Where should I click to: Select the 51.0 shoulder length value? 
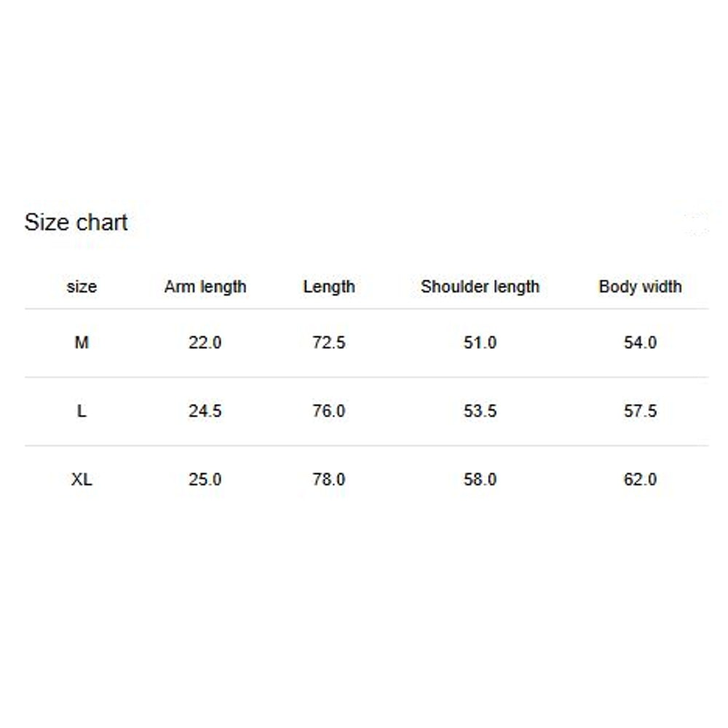pos(480,342)
